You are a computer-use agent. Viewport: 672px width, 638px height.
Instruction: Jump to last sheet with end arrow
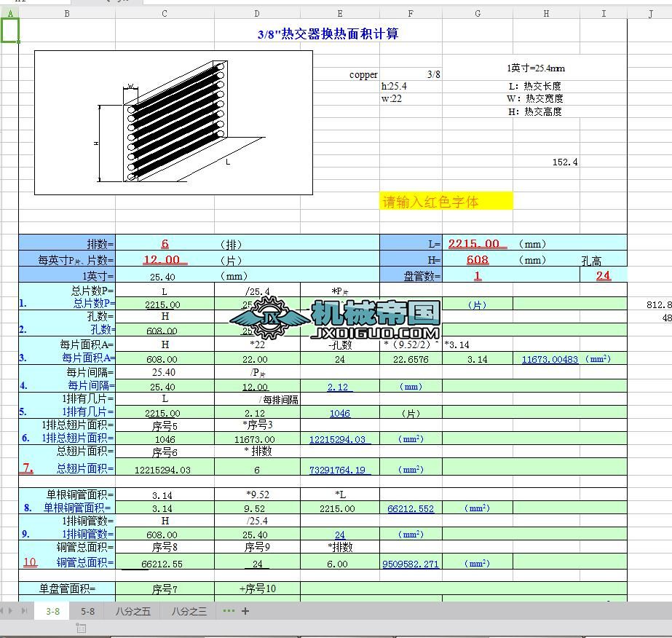[25, 610]
